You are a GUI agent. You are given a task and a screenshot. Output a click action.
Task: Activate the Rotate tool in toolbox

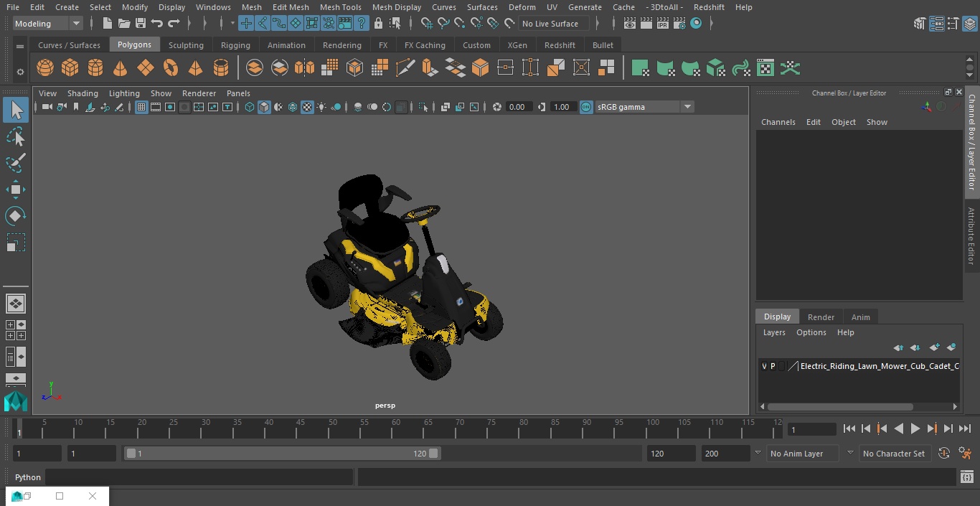pos(16,216)
